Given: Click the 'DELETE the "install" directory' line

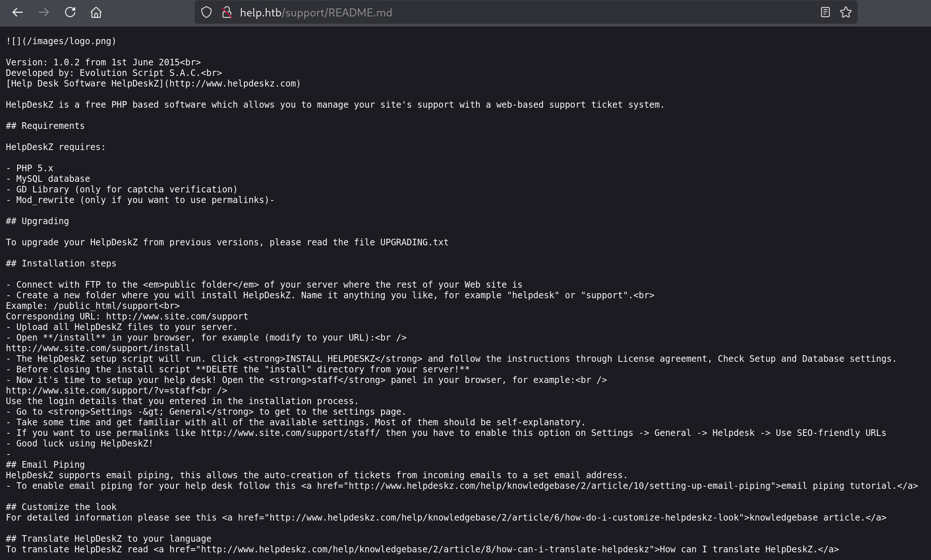Looking at the screenshot, I should (x=237, y=369).
